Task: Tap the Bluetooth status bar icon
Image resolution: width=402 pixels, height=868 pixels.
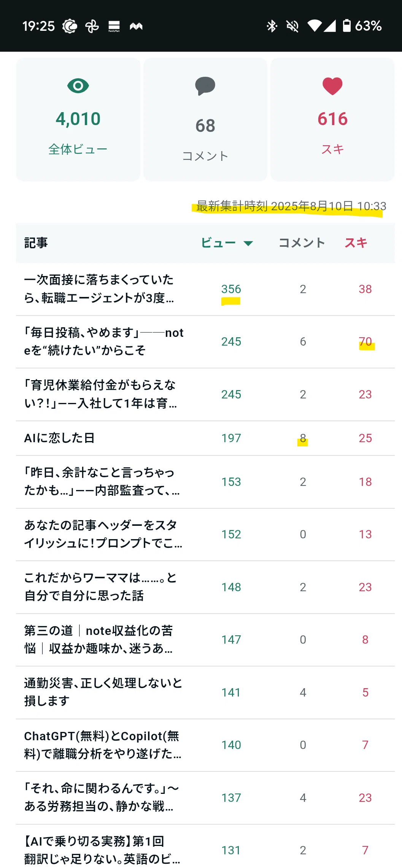Action: (272, 26)
